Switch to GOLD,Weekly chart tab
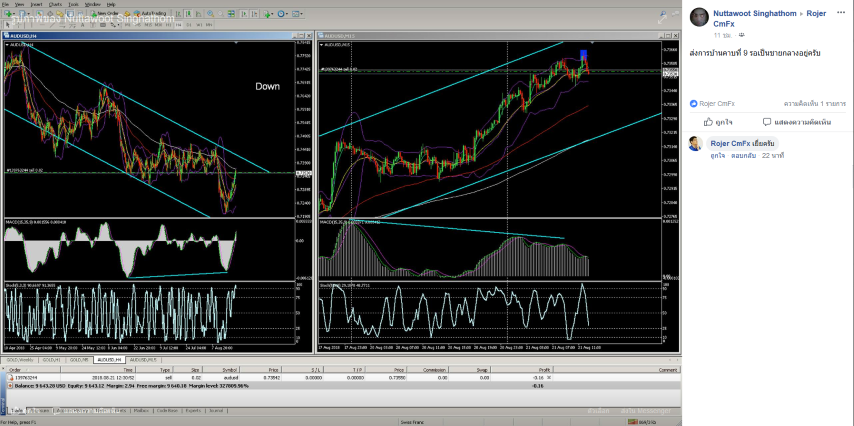Screen dimensions: 854x426 [20, 360]
